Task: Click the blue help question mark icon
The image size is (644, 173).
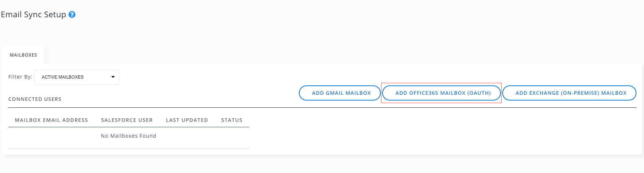Action: point(72,15)
